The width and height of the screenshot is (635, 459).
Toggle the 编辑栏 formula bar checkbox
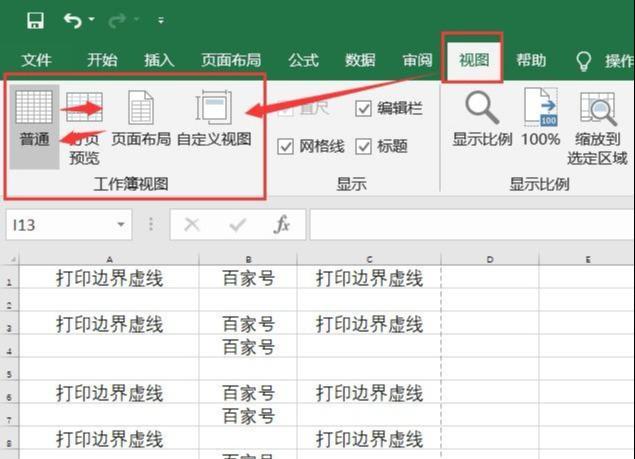coord(363,109)
